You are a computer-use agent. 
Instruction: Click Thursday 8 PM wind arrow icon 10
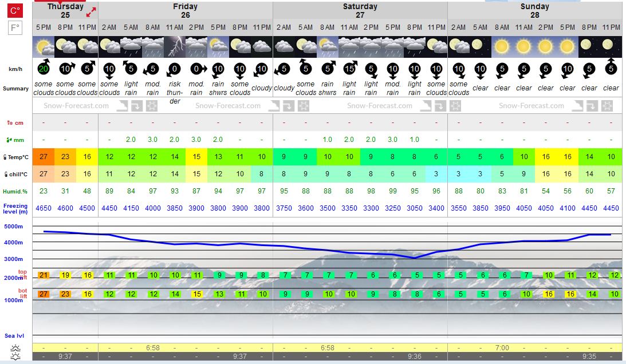pyautogui.click(x=66, y=68)
